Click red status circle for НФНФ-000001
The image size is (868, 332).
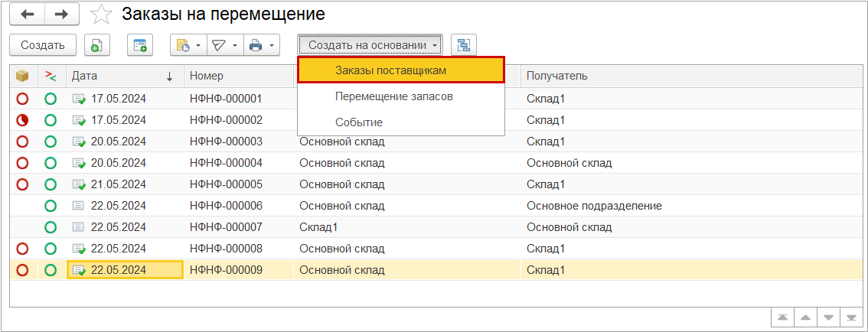point(23,99)
